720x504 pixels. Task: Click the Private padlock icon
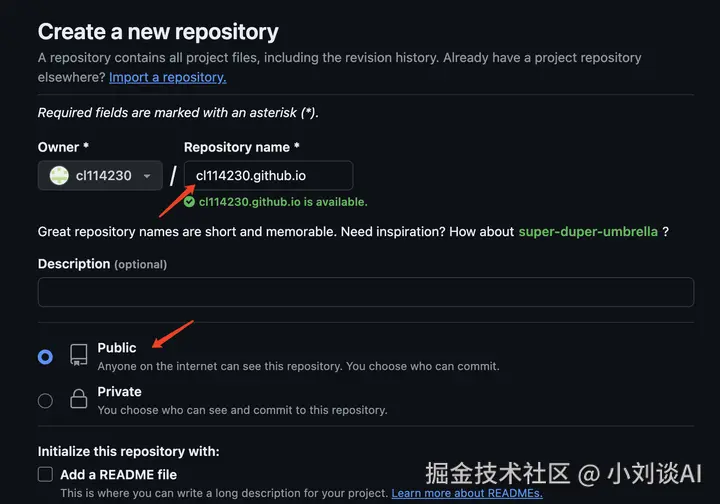pos(79,398)
